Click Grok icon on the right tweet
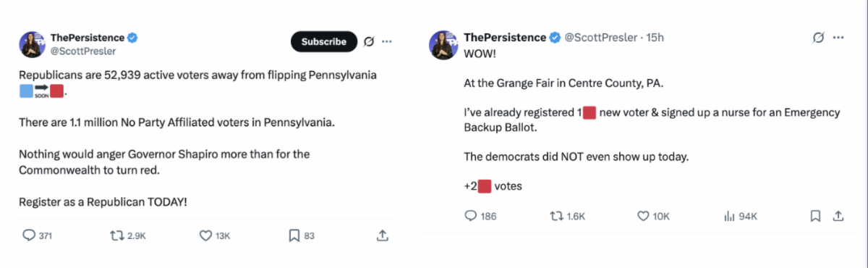The width and height of the screenshot is (868, 268). pyautogui.click(x=819, y=37)
